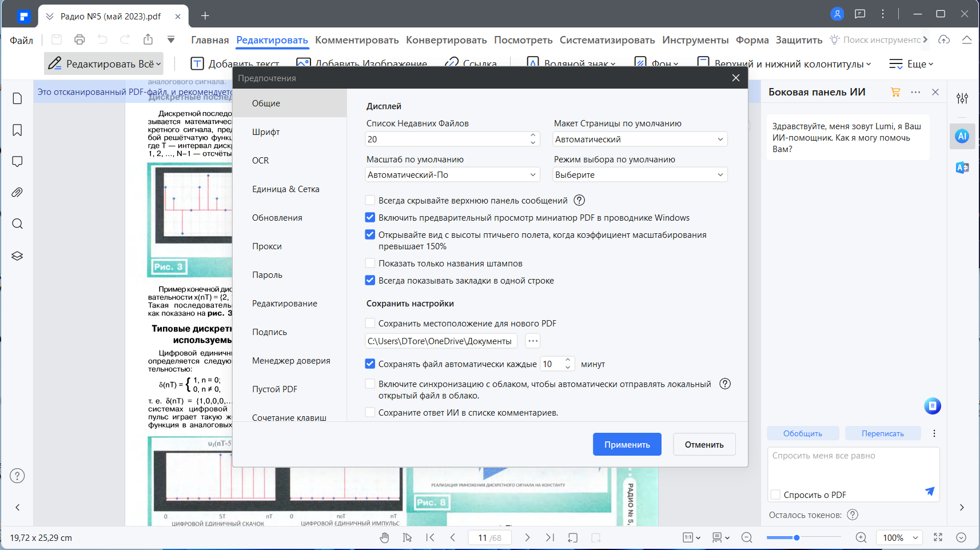This screenshot has height=550, width=980.
Task: Select the 'OCR' preferences category
Action: click(x=289, y=160)
